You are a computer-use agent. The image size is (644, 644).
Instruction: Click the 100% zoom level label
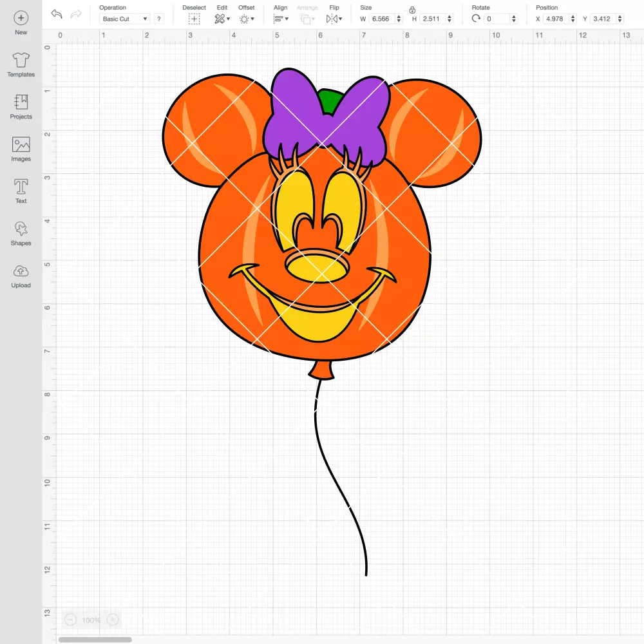pyautogui.click(x=91, y=620)
